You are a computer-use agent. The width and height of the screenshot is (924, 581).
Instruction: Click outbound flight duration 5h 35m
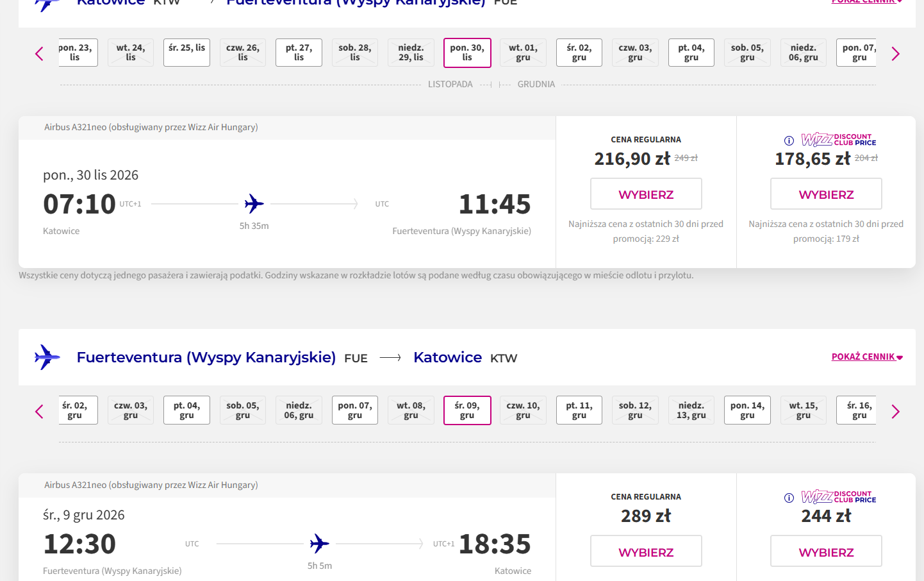pyautogui.click(x=254, y=226)
